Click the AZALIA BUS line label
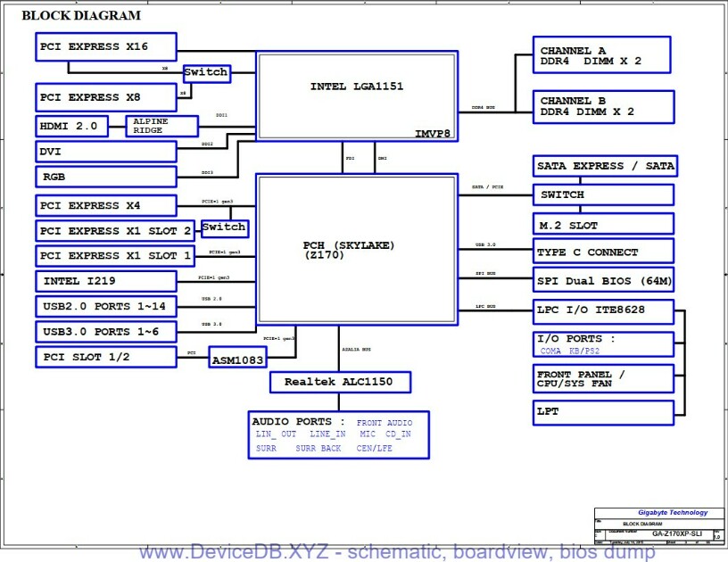This screenshot has width=728, height=562. tap(356, 349)
